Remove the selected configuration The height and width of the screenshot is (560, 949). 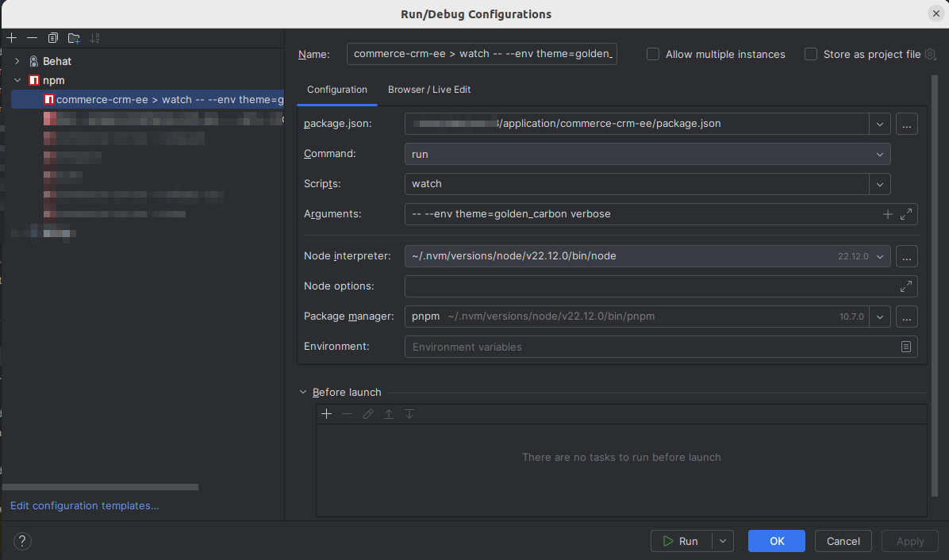pos(32,38)
